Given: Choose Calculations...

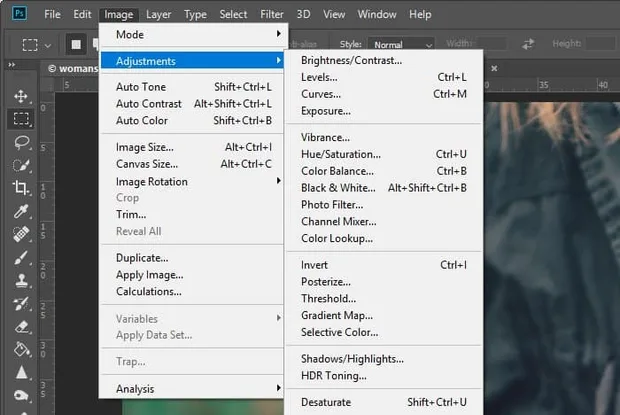Looking at the screenshot, I should (193, 291).
